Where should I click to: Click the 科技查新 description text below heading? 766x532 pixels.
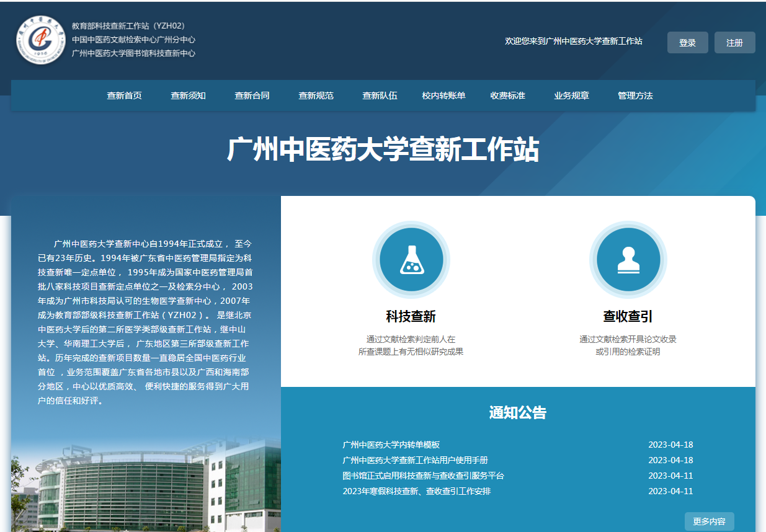(x=411, y=345)
